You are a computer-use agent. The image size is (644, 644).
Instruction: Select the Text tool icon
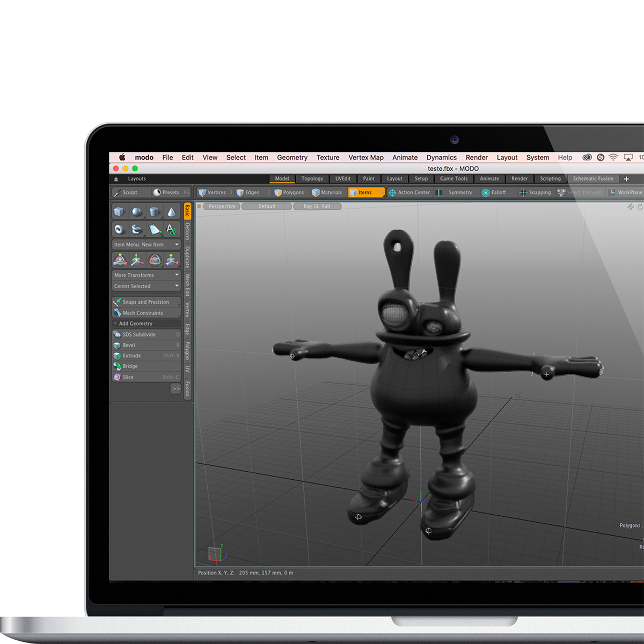tap(172, 230)
